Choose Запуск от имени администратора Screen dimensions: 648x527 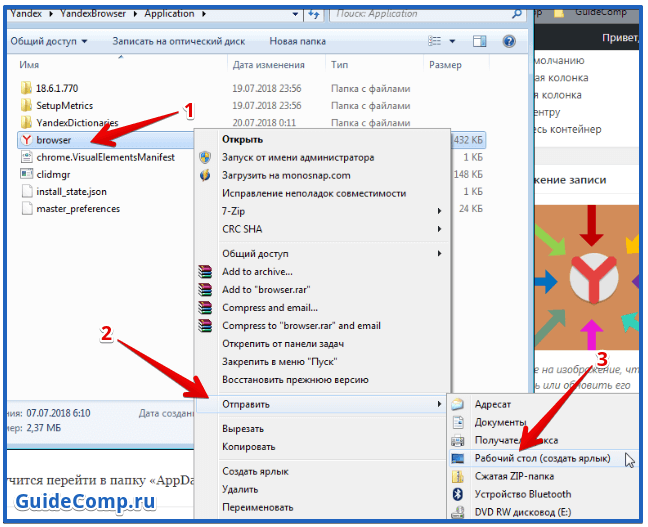298,157
